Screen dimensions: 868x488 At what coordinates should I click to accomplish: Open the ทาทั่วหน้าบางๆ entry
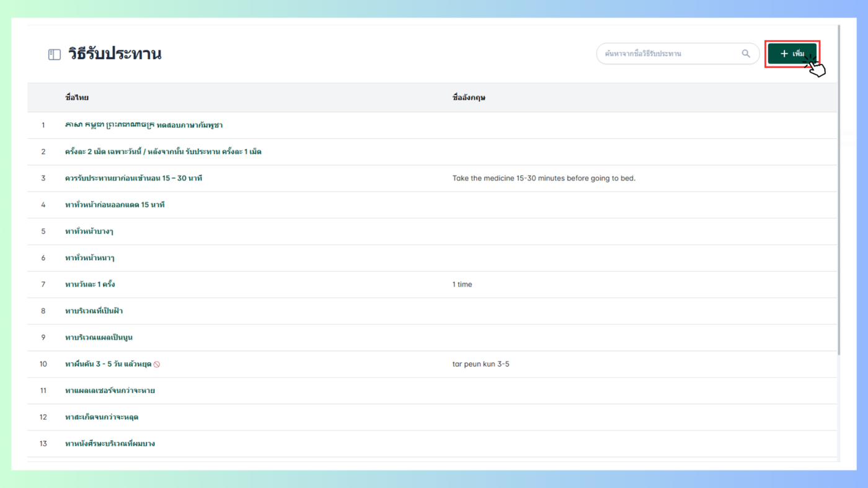89,232
